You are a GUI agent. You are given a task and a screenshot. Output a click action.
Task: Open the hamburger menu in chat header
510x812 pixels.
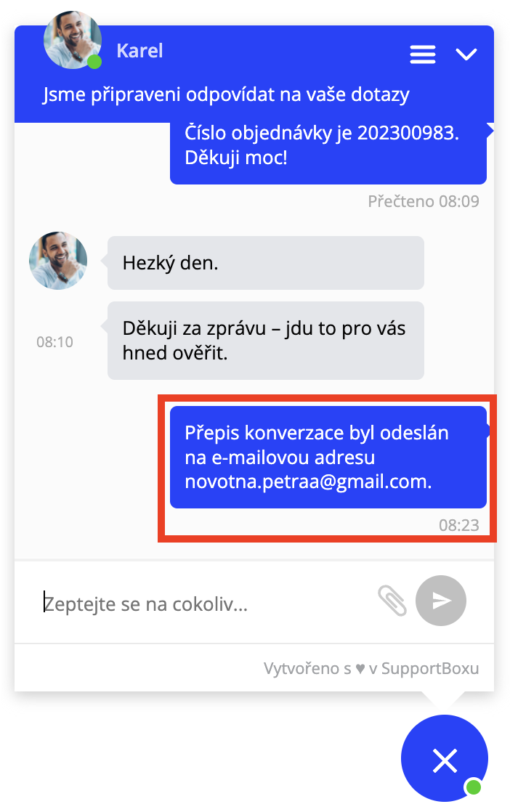pyautogui.click(x=423, y=54)
